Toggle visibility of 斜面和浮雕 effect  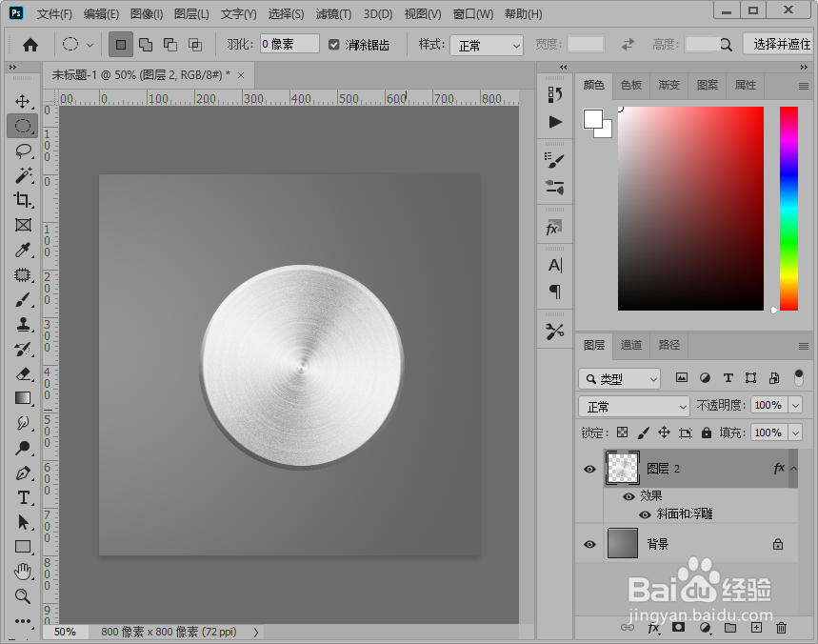[x=646, y=514]
